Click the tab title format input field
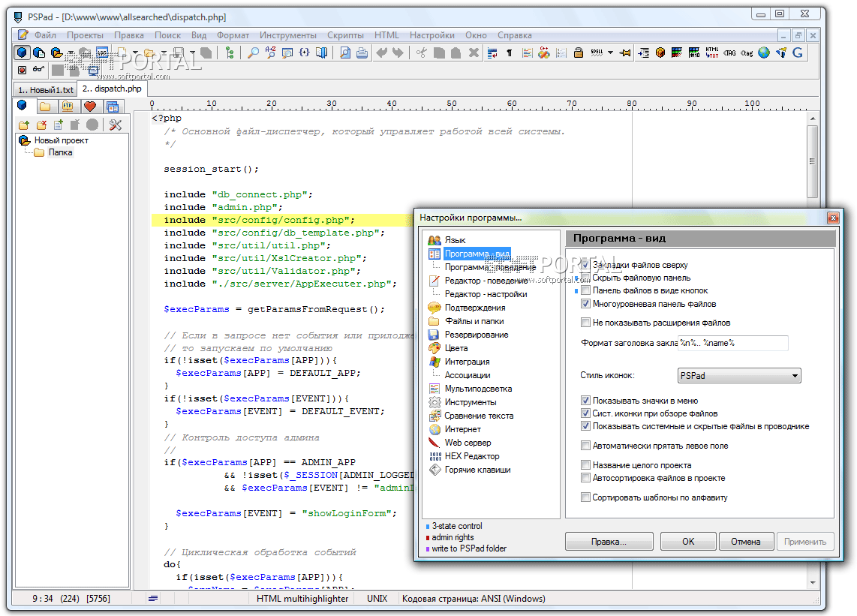Screen dimensions: 857x616 click(732, 343)
